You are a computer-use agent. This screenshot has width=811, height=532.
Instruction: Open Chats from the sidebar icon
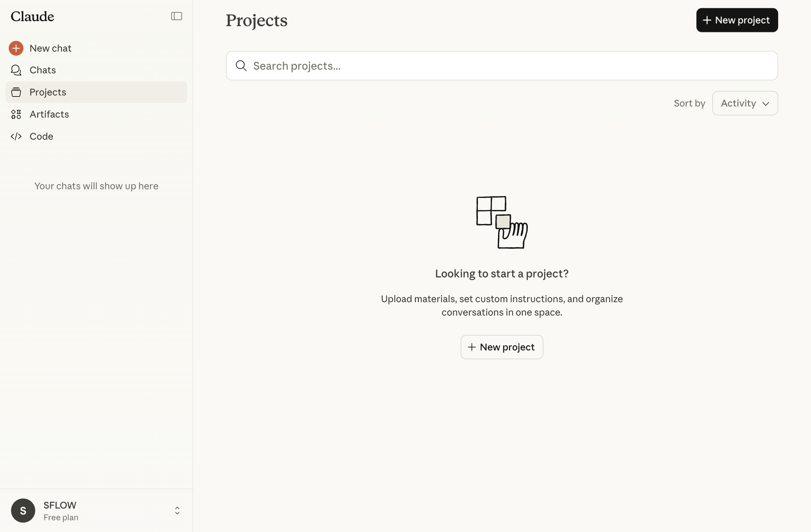pos(16,70)
